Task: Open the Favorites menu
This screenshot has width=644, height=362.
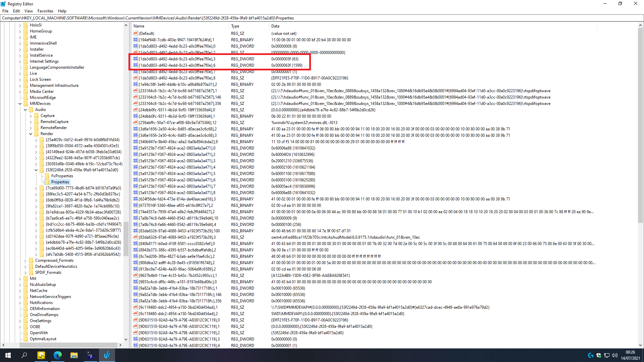Action: (45, 11)
